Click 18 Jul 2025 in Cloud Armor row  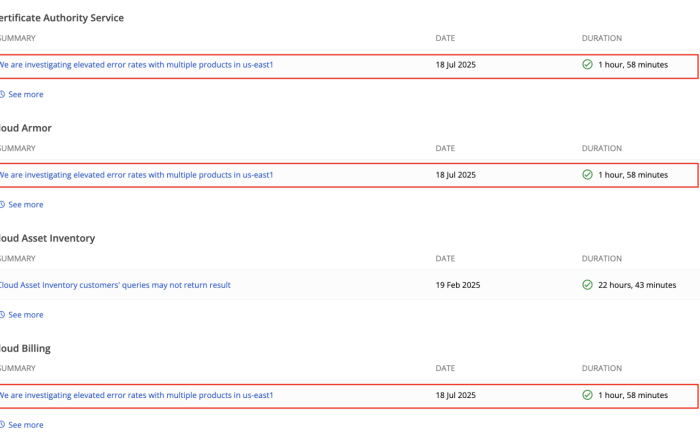[456, 175]
